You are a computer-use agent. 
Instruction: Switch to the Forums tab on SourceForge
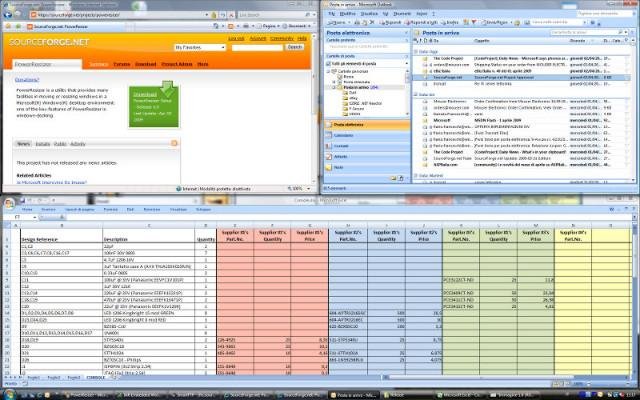point(122,64)
